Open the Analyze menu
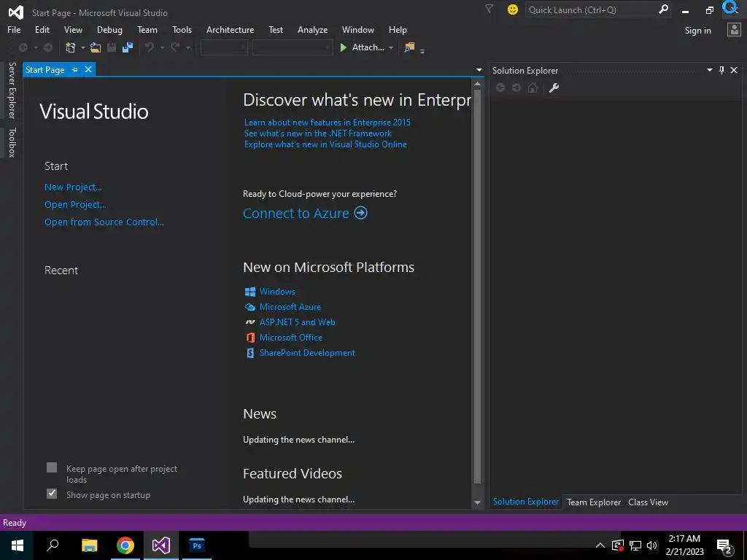This screenshot has height=560, width=747. pos(312,29)
